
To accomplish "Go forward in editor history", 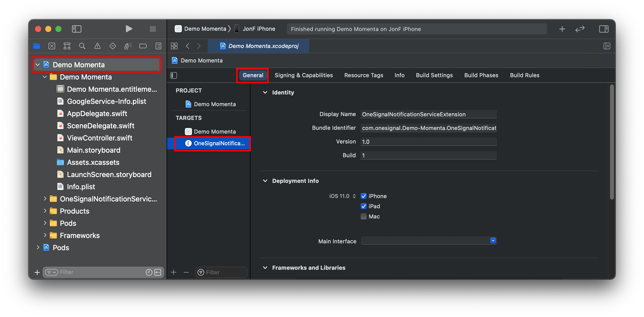I will click(199, 46).
